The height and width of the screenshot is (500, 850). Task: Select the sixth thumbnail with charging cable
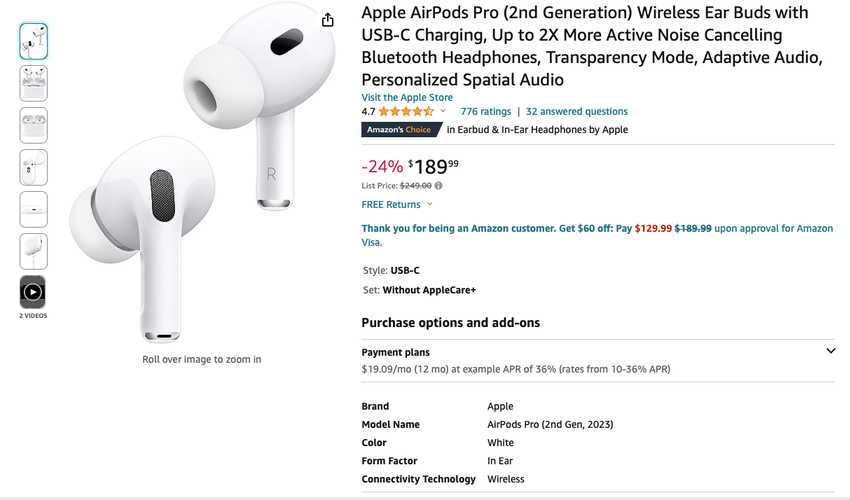coord(33,251)
